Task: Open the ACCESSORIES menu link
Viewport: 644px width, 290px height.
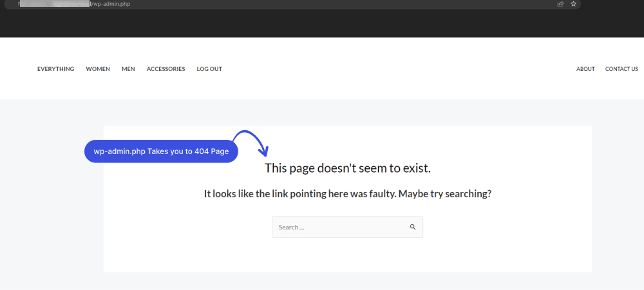Action: tap(166, 69)
